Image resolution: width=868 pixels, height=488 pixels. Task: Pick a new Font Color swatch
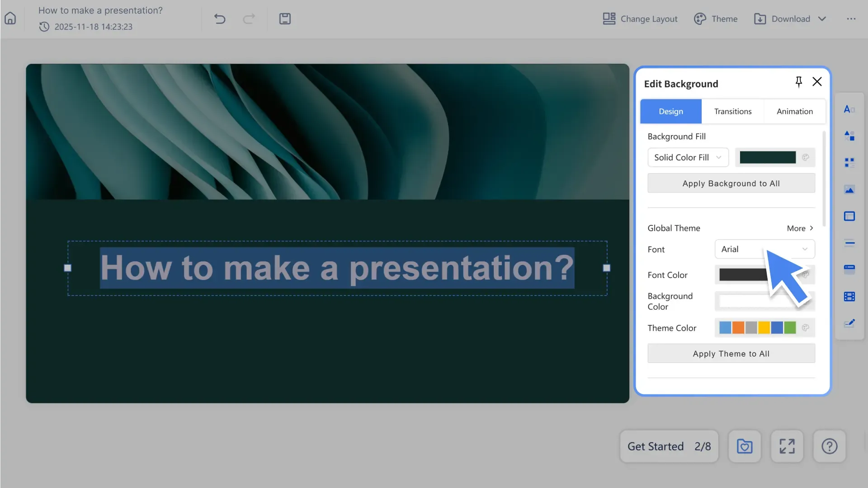[x=744, y=275]
